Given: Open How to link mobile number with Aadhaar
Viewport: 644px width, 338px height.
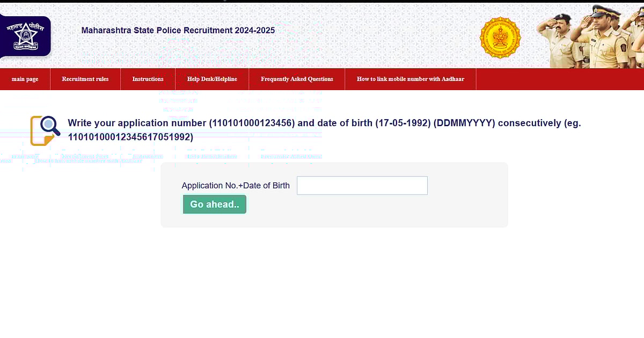Looking at the screenshot, I should [x=411, y=79].
